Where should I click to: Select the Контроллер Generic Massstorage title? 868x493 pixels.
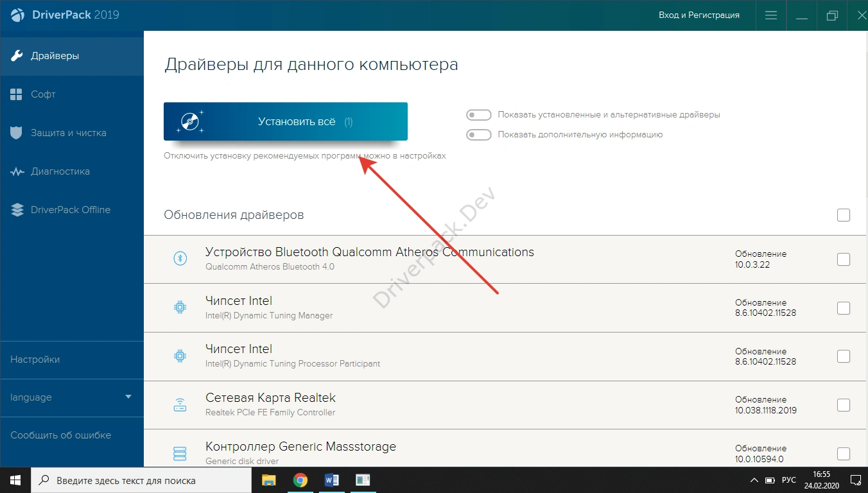(x=300, y=446)
